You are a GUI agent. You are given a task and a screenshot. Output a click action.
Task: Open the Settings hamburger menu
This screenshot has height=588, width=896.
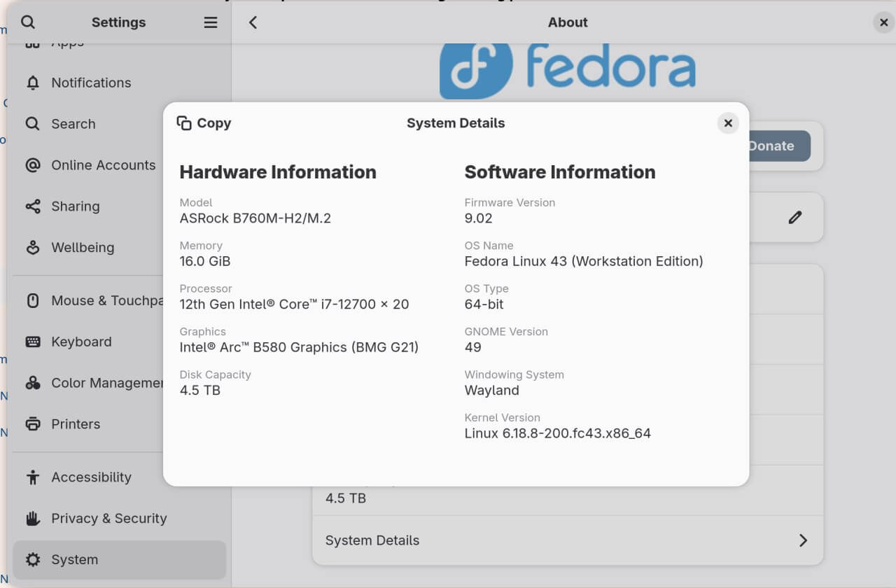[x=211, y=22]
